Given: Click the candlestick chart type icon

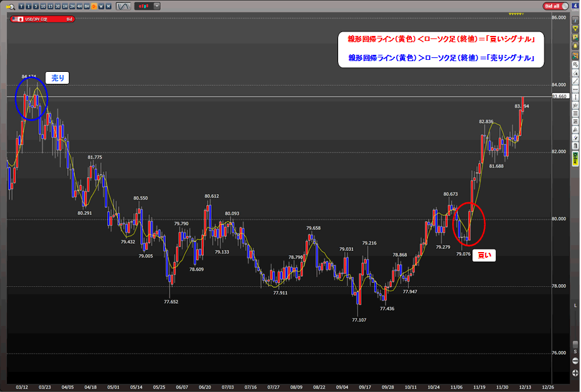Looking at the screenshot, I should tap(144, 6).
